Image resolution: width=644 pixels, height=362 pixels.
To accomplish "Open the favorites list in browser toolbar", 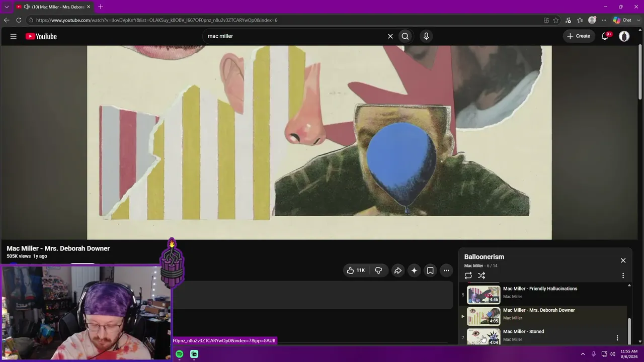I will pyautogui.click(x=580, y=20).
